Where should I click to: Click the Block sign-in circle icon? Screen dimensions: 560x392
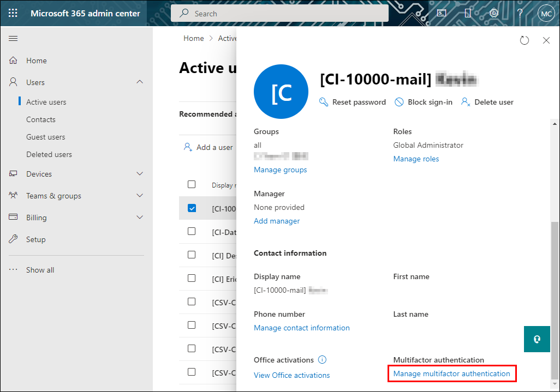[399, 102]
